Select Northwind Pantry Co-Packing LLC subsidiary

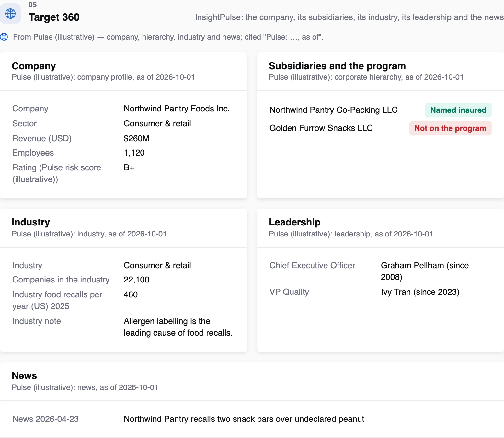tap(333, 110)
